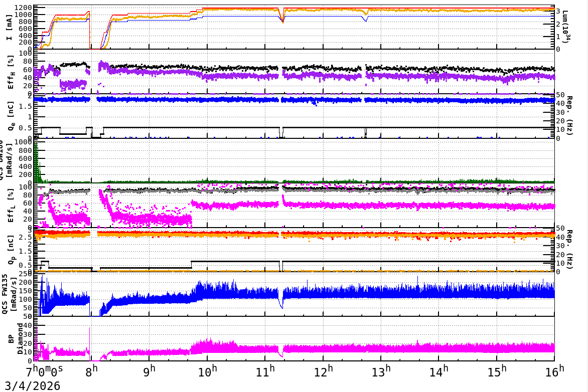Select the 13h time axis label
This screenshot has height=392, width=588.
coord(381,371)
